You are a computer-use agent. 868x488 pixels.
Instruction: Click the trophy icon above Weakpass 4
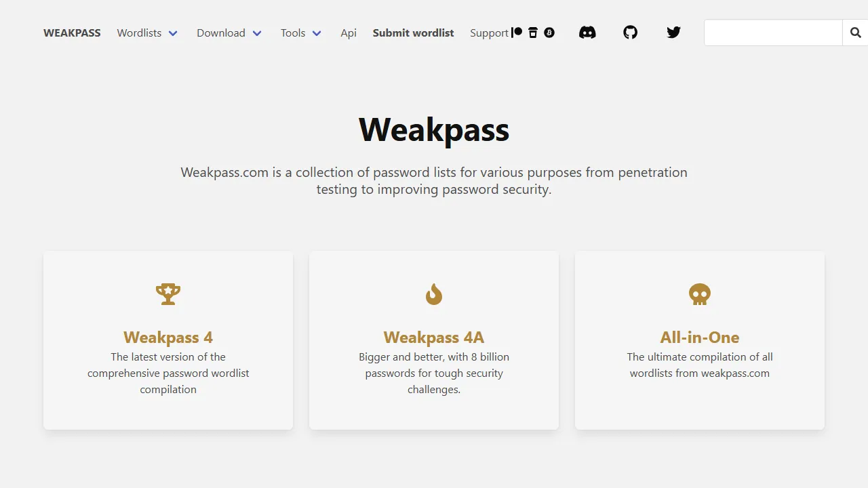(x=168, y=293)
